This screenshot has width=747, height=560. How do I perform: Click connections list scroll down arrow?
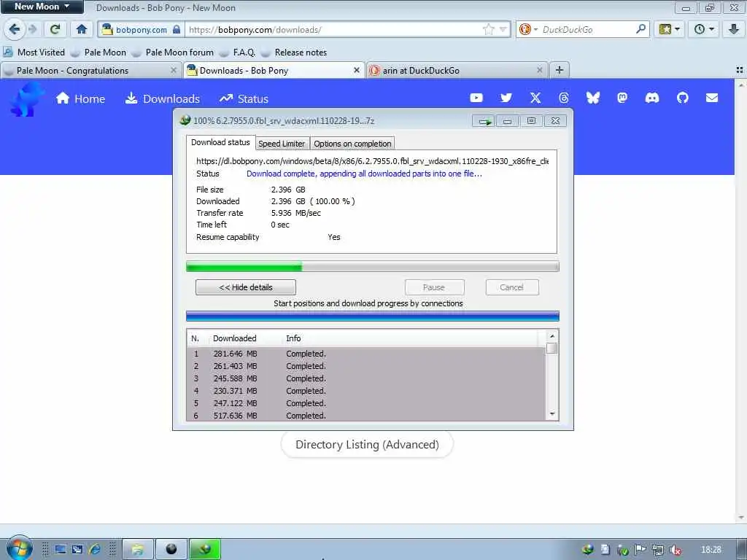pyautogui.click(x=551, y=414)
